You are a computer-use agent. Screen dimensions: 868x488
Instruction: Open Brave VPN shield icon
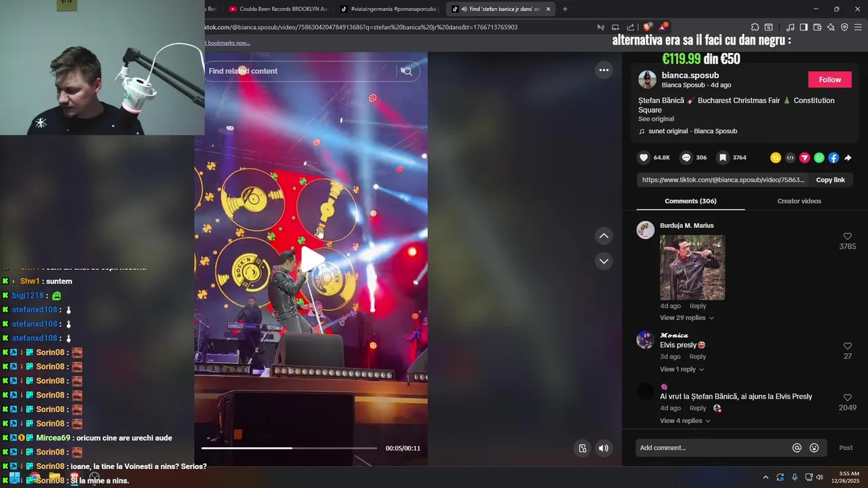(844, 27)
